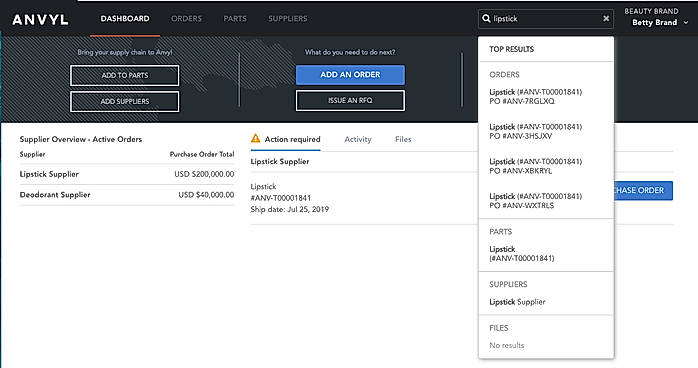
Task: Open the Suppliers menu item
Action: [288, 19]
